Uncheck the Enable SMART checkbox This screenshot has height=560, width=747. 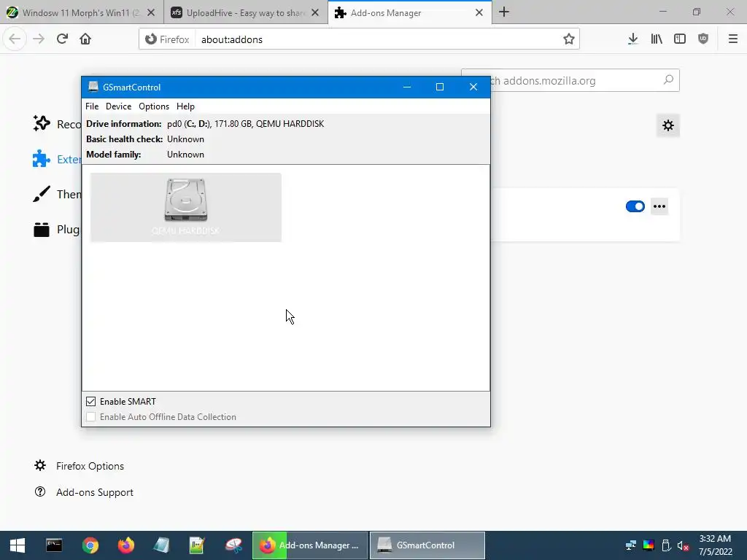click(x=91, y=402)
